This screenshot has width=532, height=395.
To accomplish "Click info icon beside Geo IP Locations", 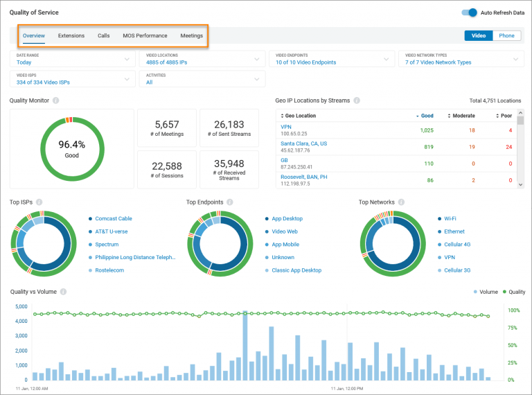I will (x=356, y=100).
